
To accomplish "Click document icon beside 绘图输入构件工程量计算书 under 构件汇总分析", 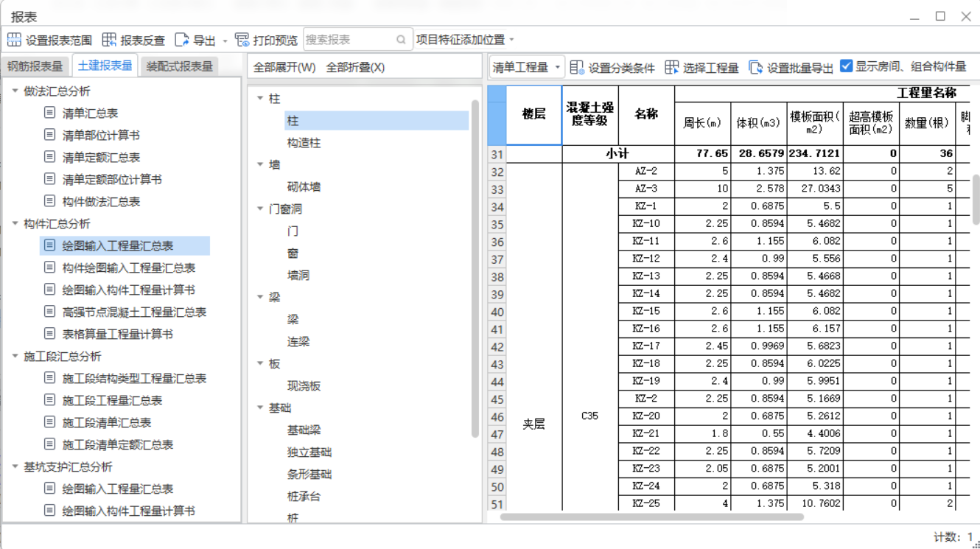I will coord(49,290).
